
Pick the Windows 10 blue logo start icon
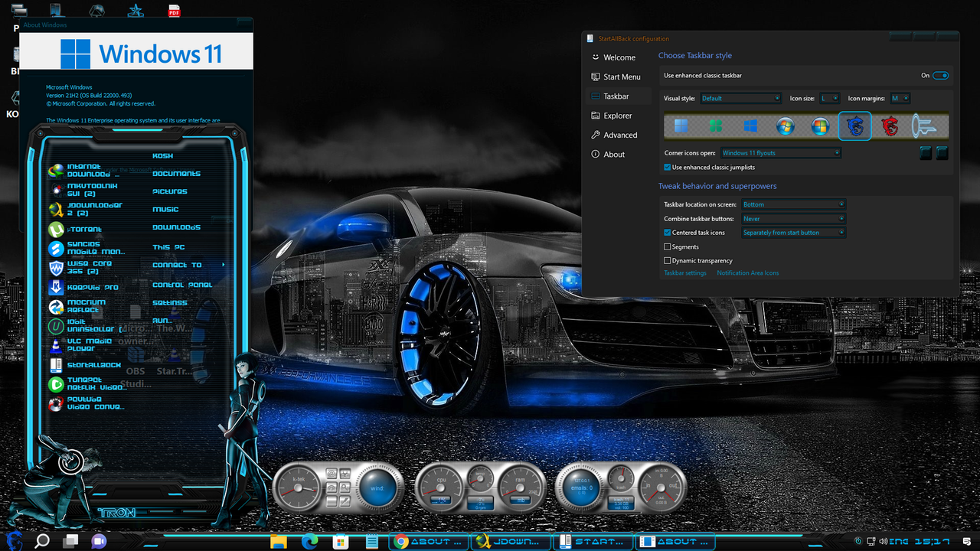(750, 126)
